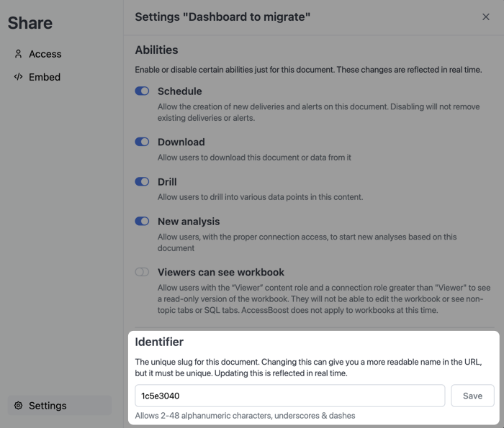Image resolution: width=504 pixels, height=428 pixels.
Task: Turn off the Download toggle switch
Action: [142, 142]
